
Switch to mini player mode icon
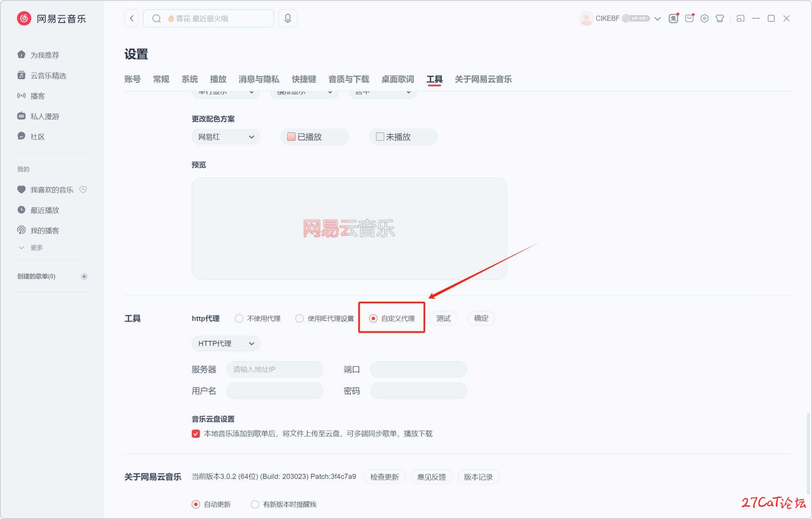[x=740, y=19]
